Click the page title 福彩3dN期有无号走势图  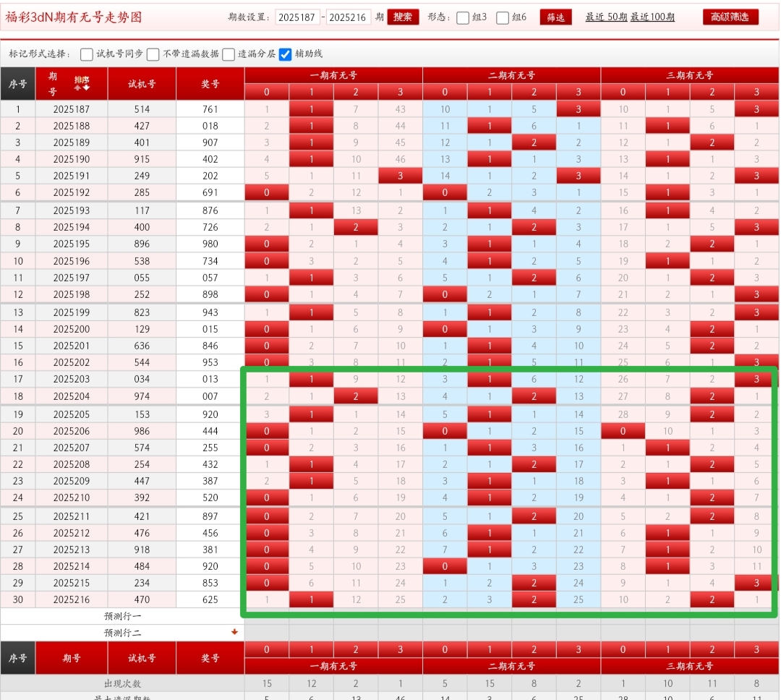[74, 17]
